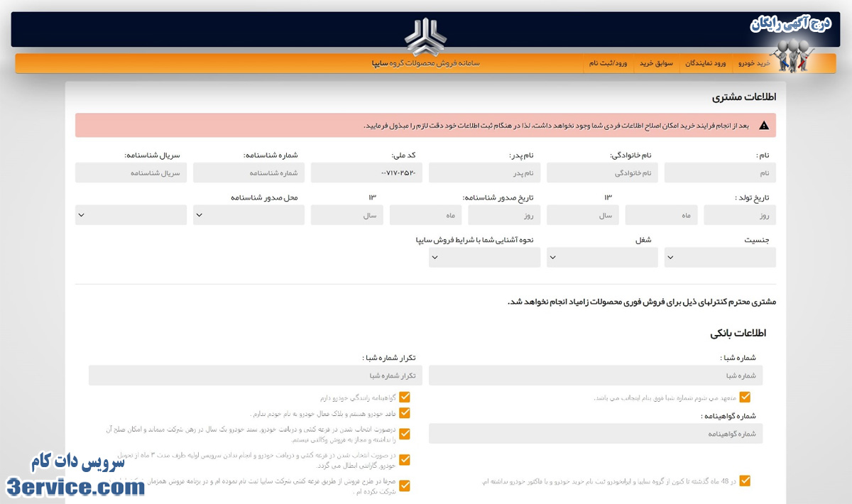Click the سامانه فروش محصولات گروه سایپا title
Image resolution: width=852 pixels, height=504 pixels.
click(x=426, y=63)
